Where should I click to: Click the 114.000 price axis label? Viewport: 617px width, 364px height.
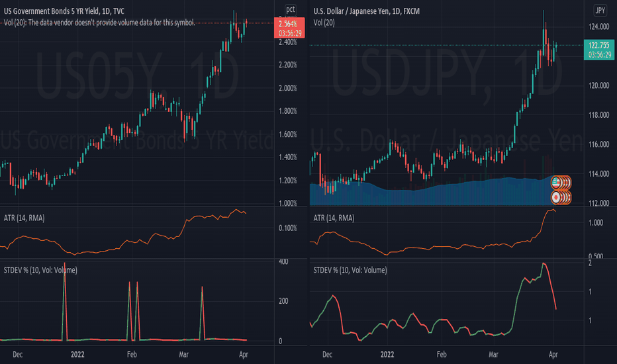598,173
